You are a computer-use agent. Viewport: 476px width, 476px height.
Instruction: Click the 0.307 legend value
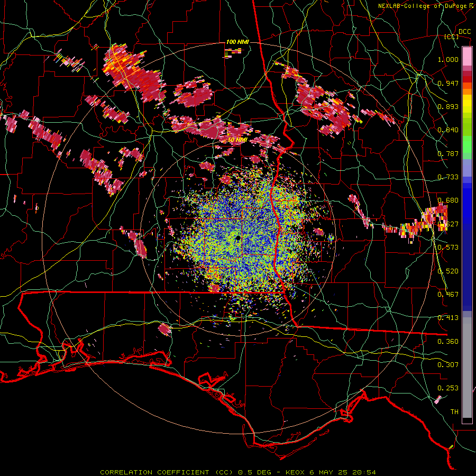point(448,365)
